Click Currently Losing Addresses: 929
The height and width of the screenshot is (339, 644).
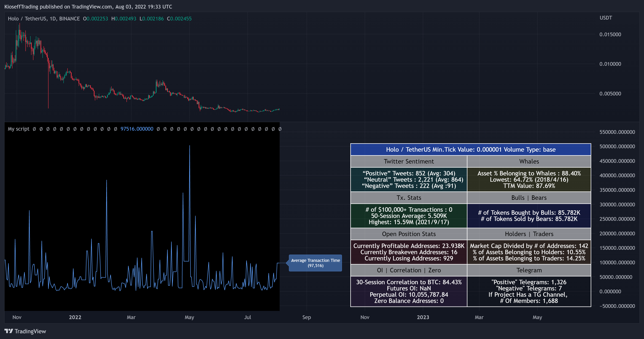[409, 258]
